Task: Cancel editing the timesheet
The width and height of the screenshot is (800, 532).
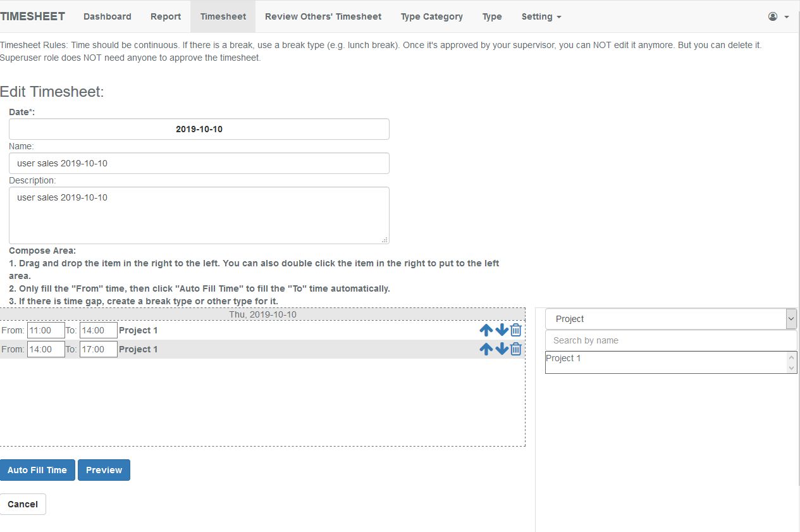Action: click(23, 504)
